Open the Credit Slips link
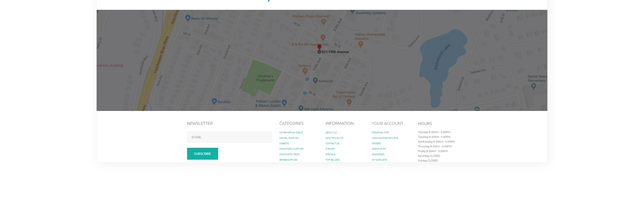This screenshot has width=644, height=201. pyautogui.click(x=378, y=149)
